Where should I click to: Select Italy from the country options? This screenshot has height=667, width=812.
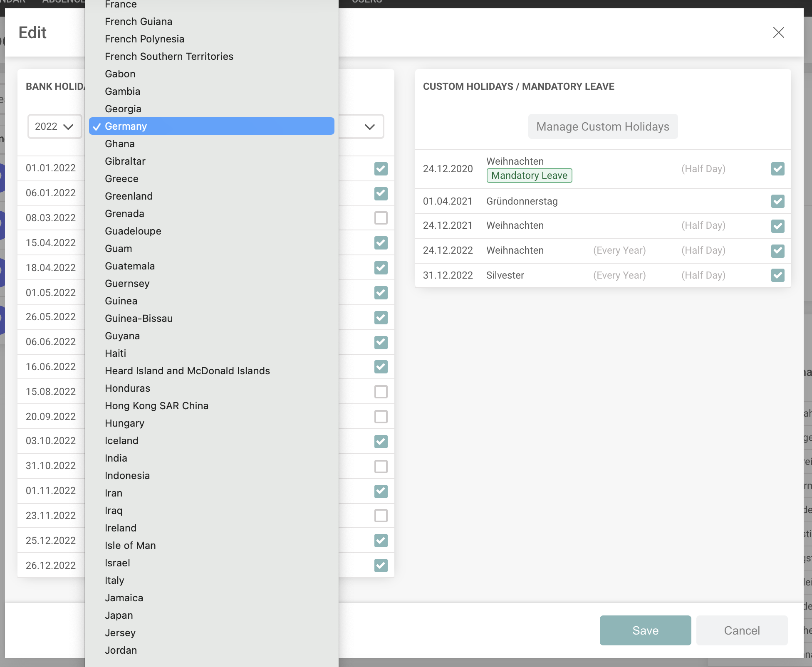pos(114,581)
